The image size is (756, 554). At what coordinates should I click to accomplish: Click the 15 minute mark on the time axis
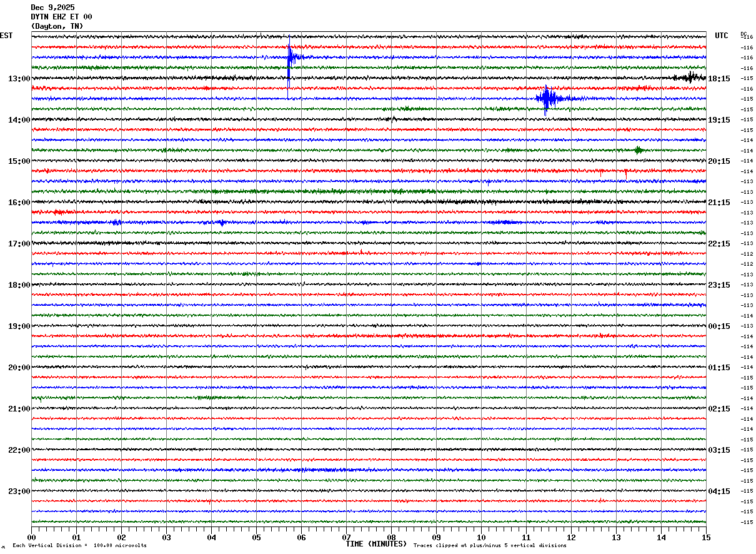(x=706, y=537)
